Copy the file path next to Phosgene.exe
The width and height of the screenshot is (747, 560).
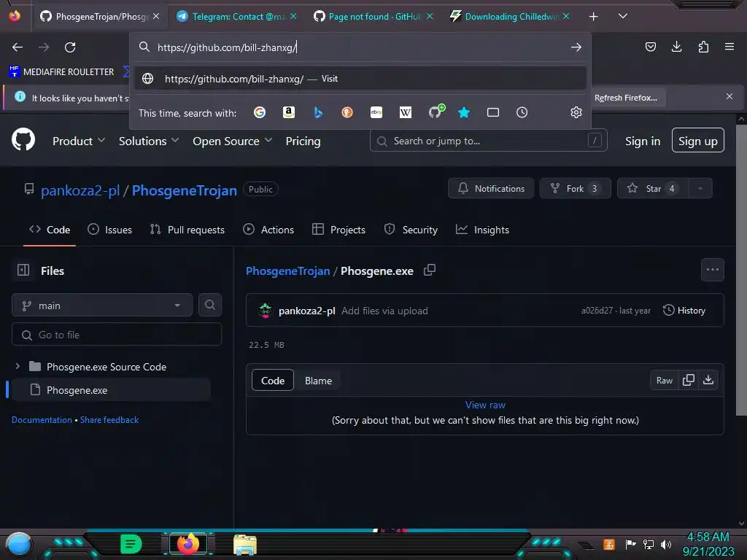click(x=430, y=270)
